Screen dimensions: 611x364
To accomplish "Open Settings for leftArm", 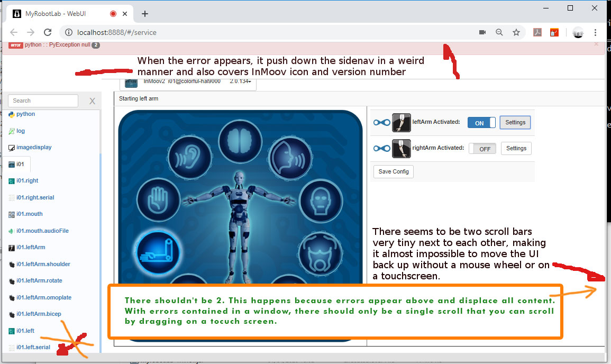I will click(x=515, y=122).
